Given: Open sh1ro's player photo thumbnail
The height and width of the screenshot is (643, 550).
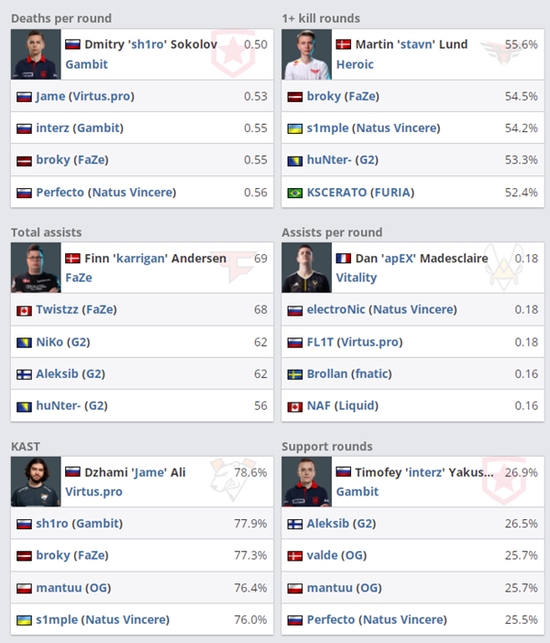Looking at the screenshot, I should (x=36, y=54).
